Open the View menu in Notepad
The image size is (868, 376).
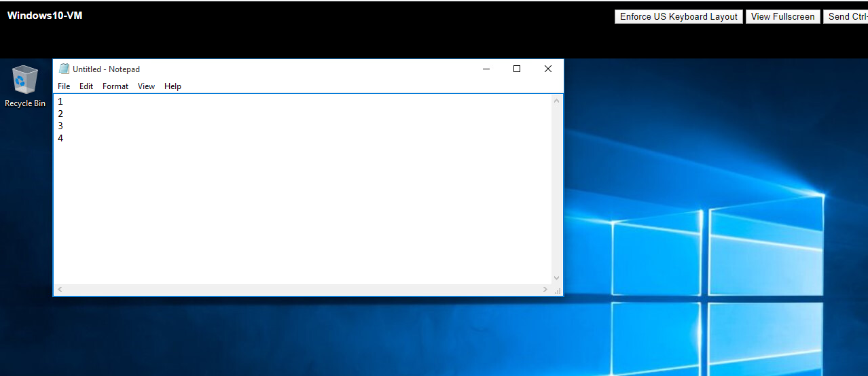(146, 86)
